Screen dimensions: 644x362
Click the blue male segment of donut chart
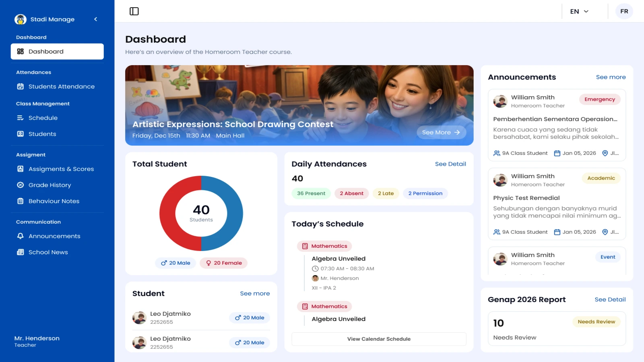tap(234, 214)
